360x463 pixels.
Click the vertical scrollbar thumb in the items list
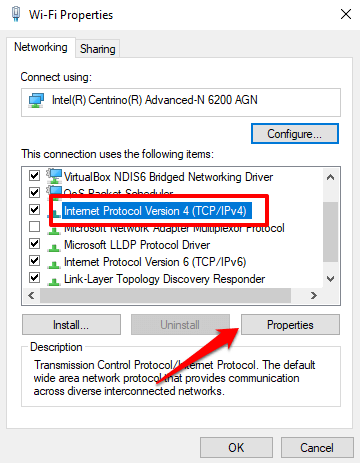click(330, 232)
